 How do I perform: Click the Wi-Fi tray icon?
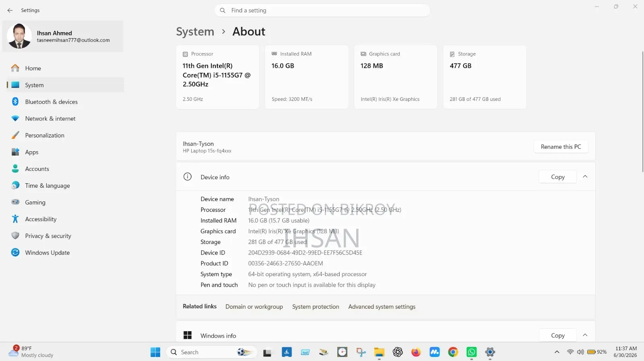click(570, 352)
